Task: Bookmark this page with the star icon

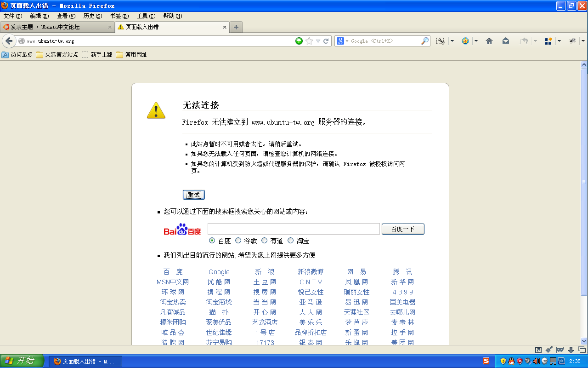Action: pos(309,41)
